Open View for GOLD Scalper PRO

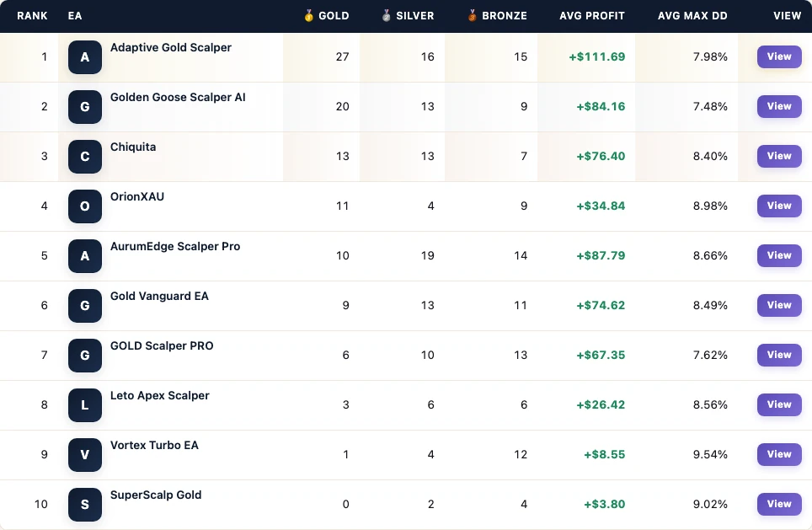tap(779, 355)
